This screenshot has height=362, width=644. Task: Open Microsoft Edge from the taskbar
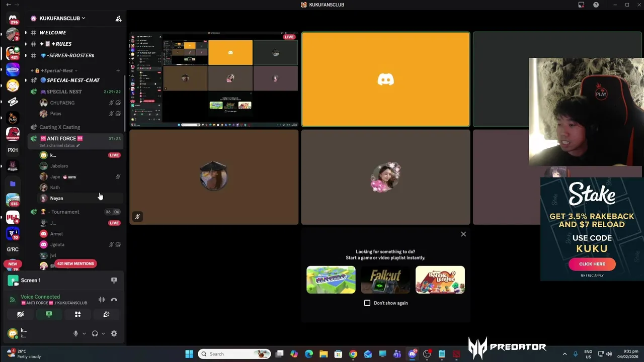[309, 354]
